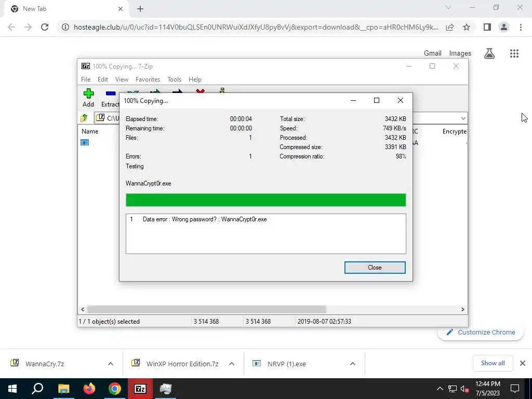532x399 pixels.
Task: Open the Chrome profile avatar icon
Action: 504,27
